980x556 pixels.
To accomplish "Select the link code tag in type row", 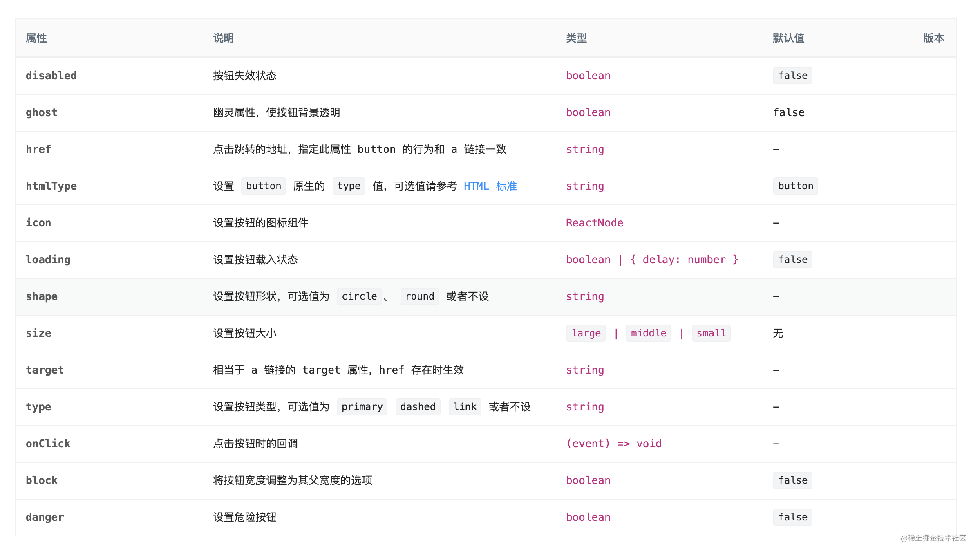I will pyautogui.click(x=464, y=406).
